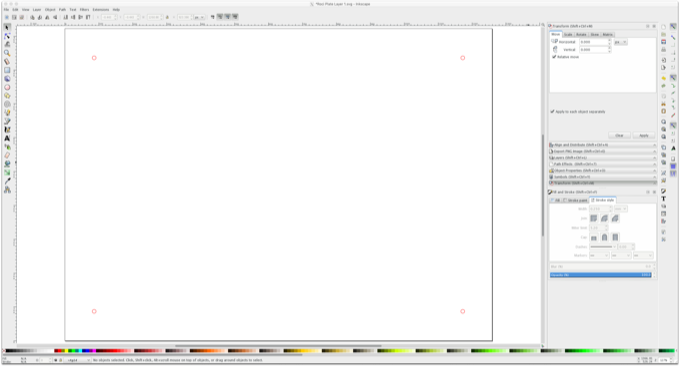Select the Ellipse circle tool

[7, 87]
